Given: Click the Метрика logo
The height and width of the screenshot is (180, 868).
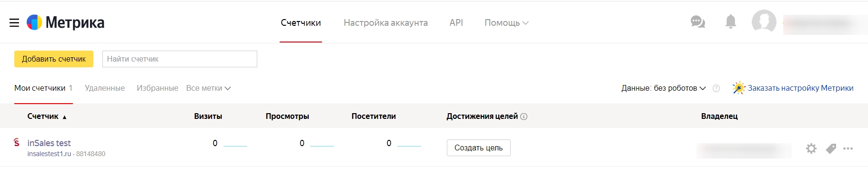Looking at the screenshot, I should pos(65,22).
